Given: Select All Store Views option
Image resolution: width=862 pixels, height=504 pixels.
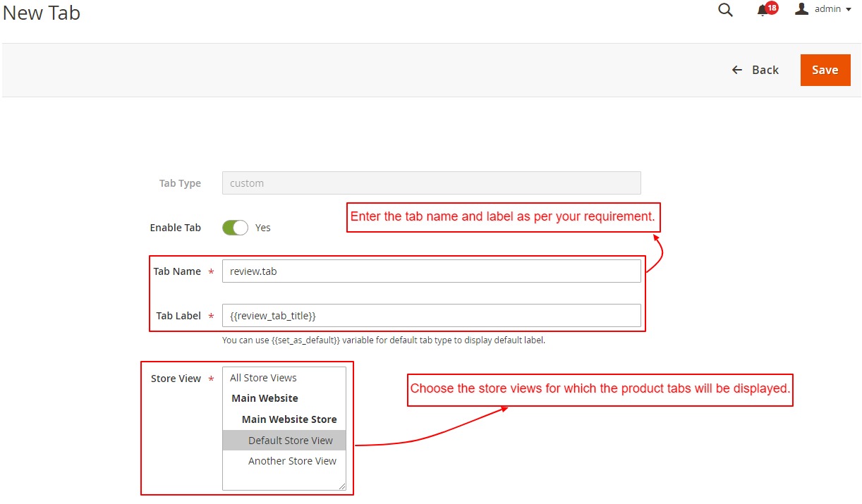Looking at the screenshot, I should point(263,378).
